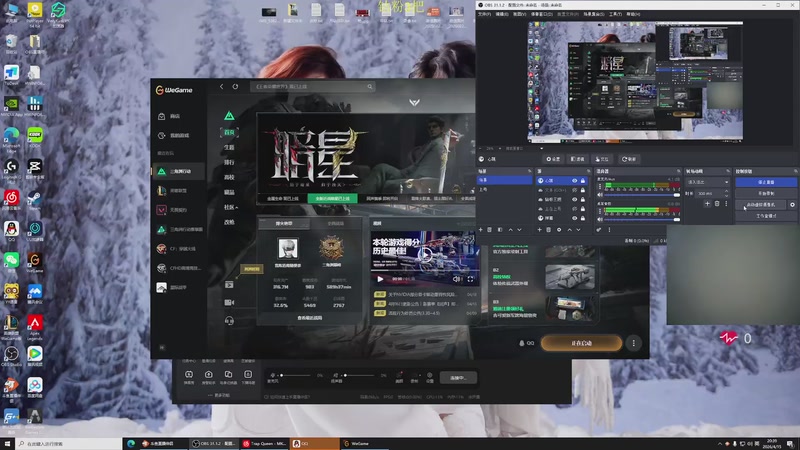Open Filters in the OBS source toolbar
This screenshot has height=450, width=800.
pos(578,159)
